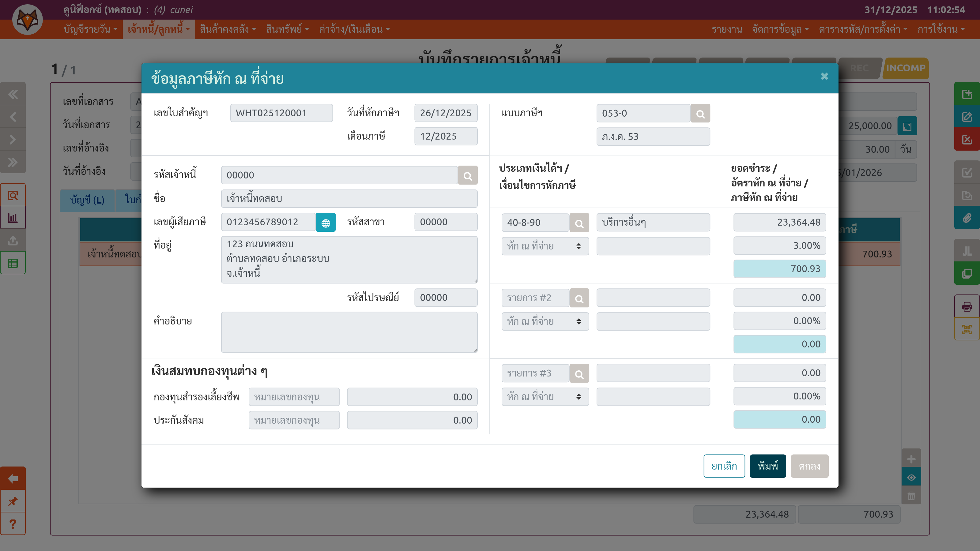Click the paperclip attachment icon

click(967, 218)
